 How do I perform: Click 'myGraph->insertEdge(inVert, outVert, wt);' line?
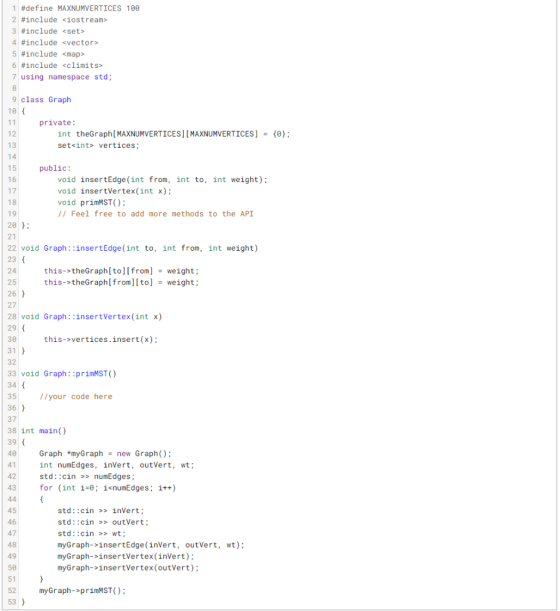point(151,545)
